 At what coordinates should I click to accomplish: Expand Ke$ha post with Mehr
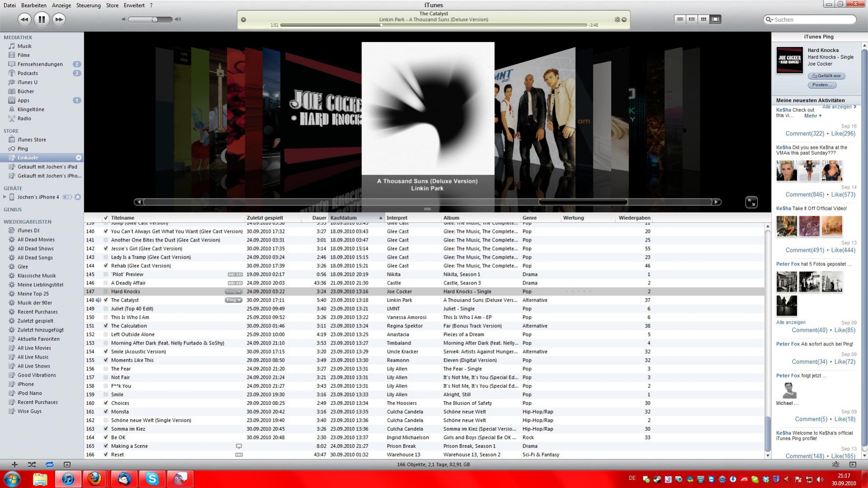click(813, 116)
